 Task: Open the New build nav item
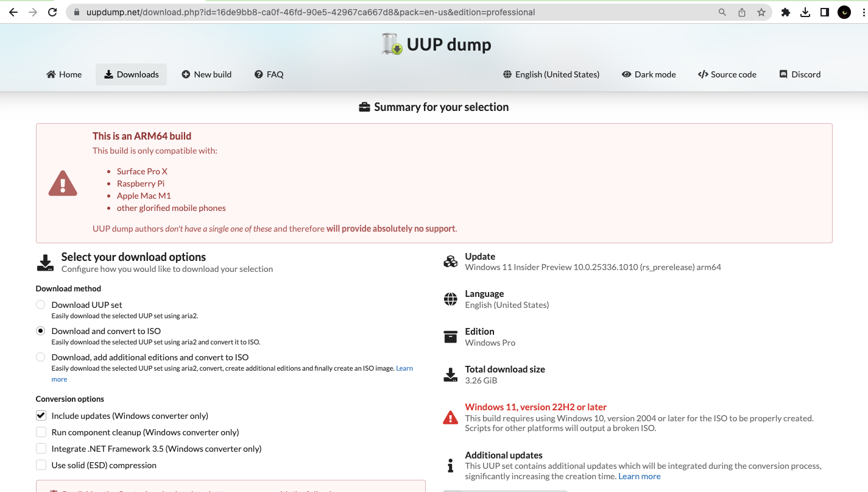[x=206, y=74]
